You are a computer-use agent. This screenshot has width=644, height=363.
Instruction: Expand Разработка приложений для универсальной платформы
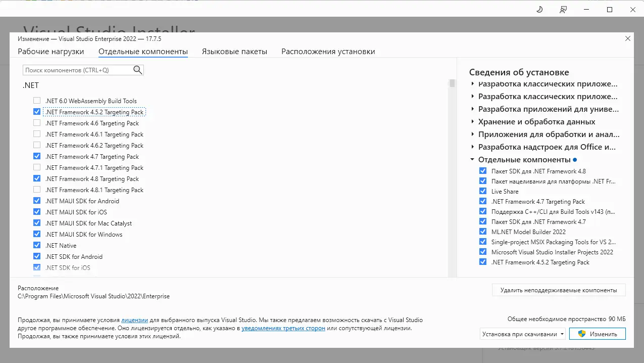(472, 109)
